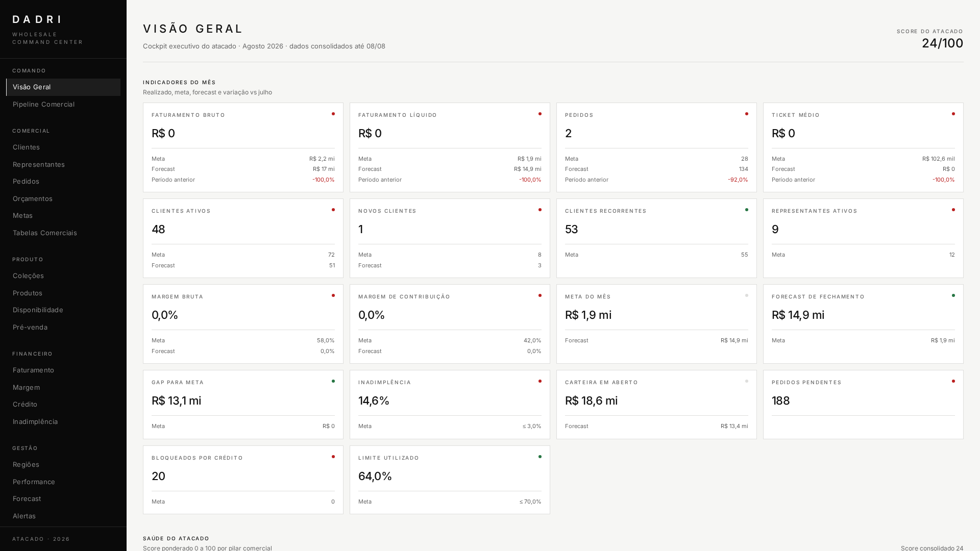Open Disponibilidade page

point(63,310)
